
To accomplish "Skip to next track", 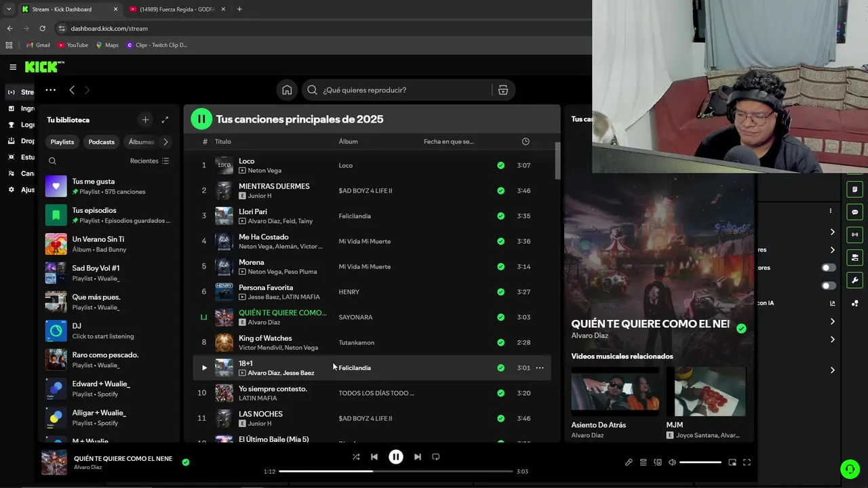I will [418, 457].
